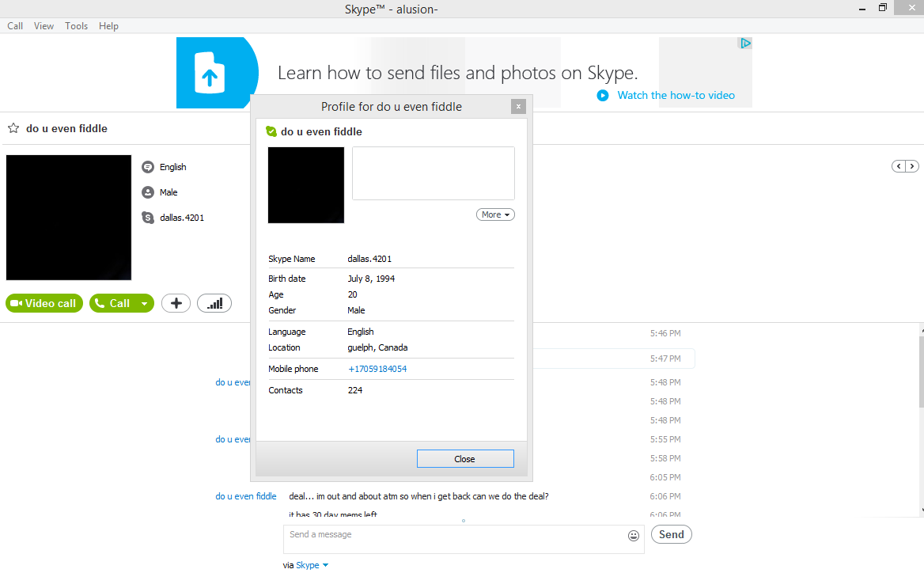
Task: Click the green status icon in profile dialog
Action: [271, 131]
